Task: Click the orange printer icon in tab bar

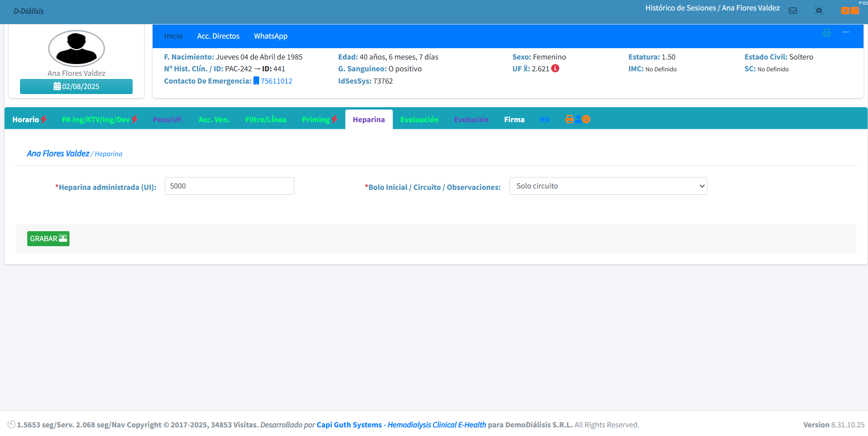Action: (x=569, y=119)
